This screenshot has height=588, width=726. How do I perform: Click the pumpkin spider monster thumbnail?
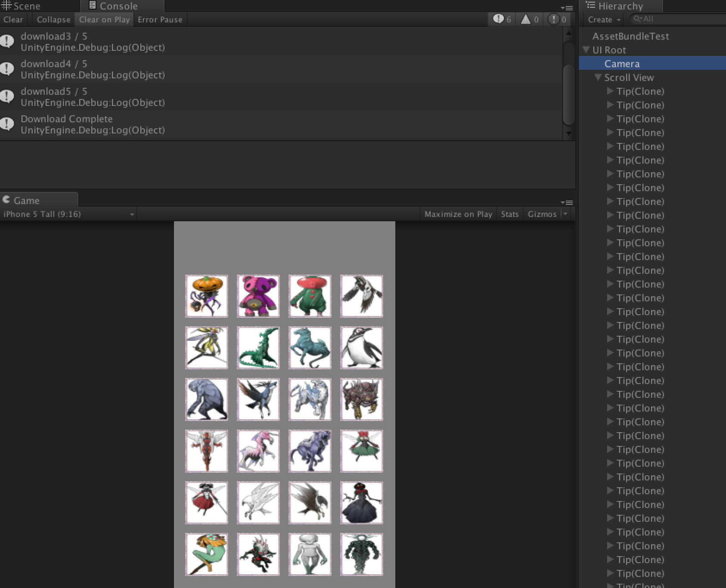207,296
